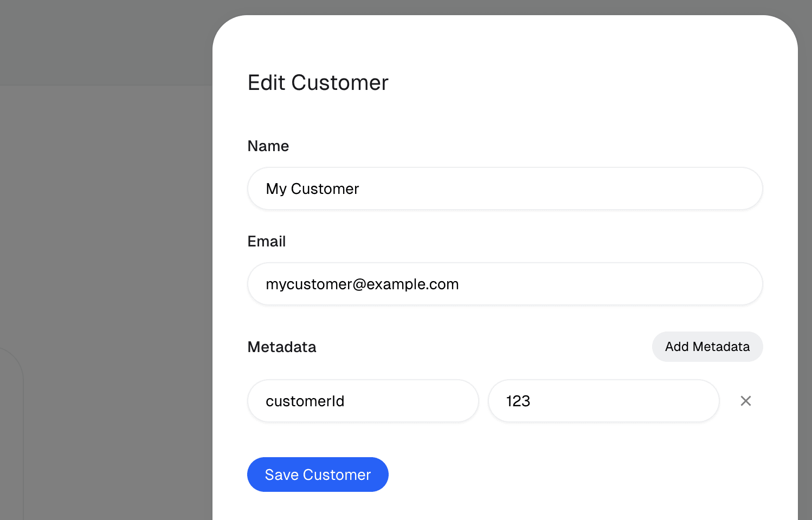
Task: Click the Metadata section label
Action: tap(282, 347)
